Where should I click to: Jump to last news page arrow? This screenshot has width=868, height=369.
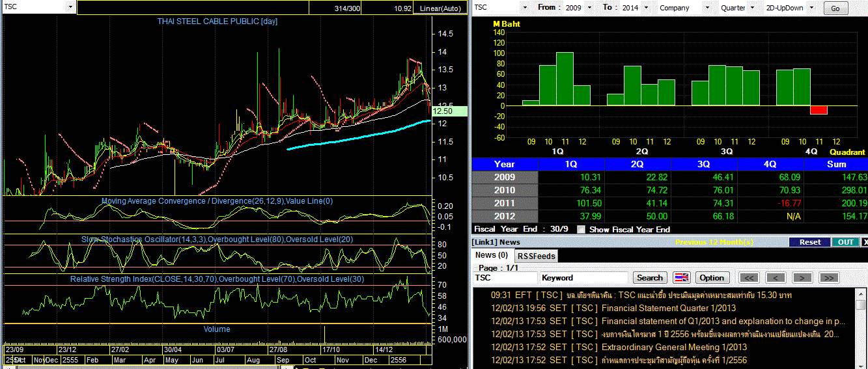(828, 278)
